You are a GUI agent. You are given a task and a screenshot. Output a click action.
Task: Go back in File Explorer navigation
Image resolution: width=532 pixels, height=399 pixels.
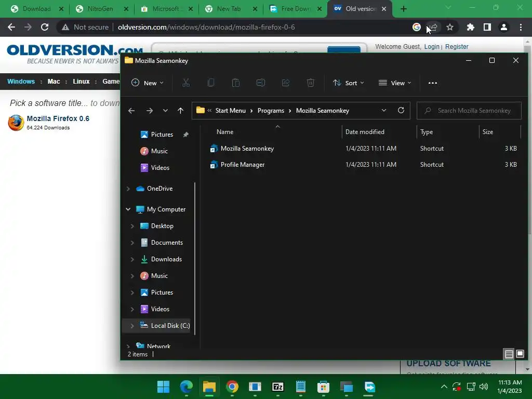coord(131,111)
